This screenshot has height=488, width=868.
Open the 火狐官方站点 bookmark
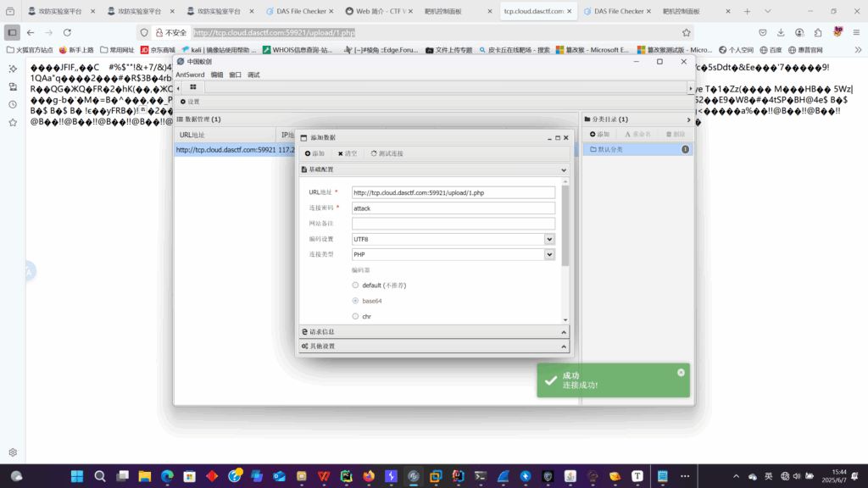coord(30,50)
